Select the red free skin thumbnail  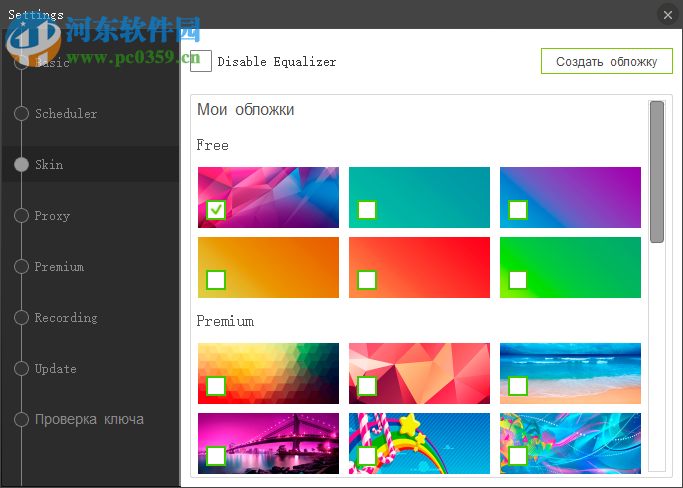tap(419, 268)
